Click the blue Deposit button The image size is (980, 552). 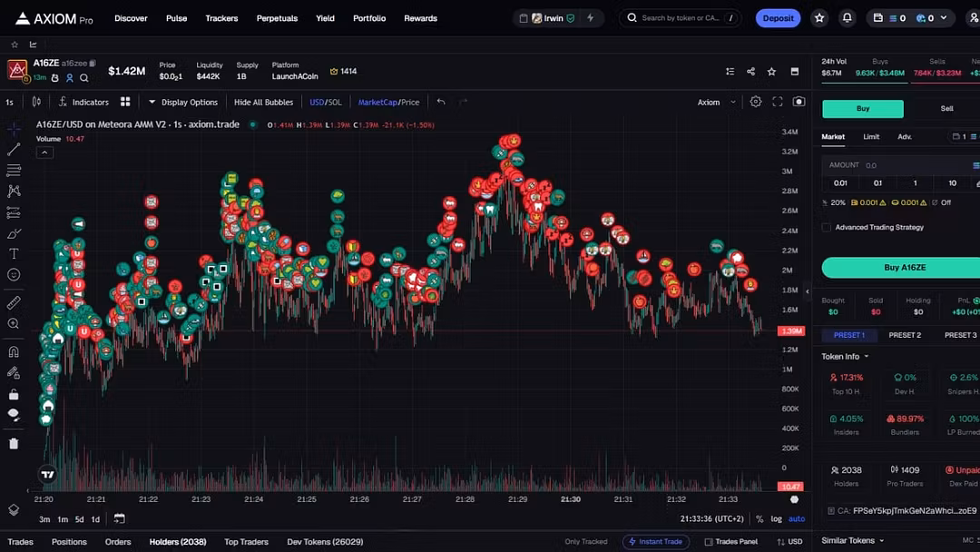click(778, 18)
